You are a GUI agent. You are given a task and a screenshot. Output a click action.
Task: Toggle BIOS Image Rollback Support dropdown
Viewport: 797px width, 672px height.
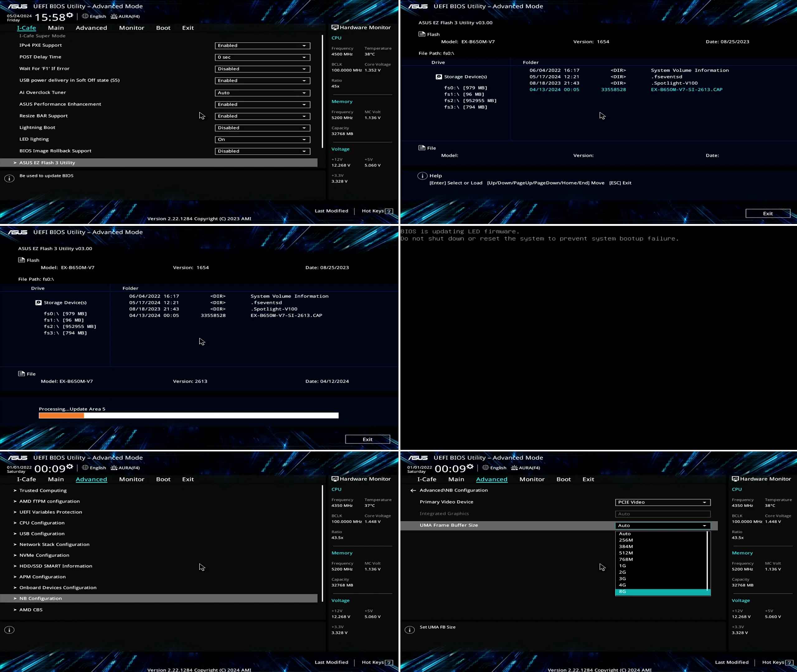[x=262, y=151]
